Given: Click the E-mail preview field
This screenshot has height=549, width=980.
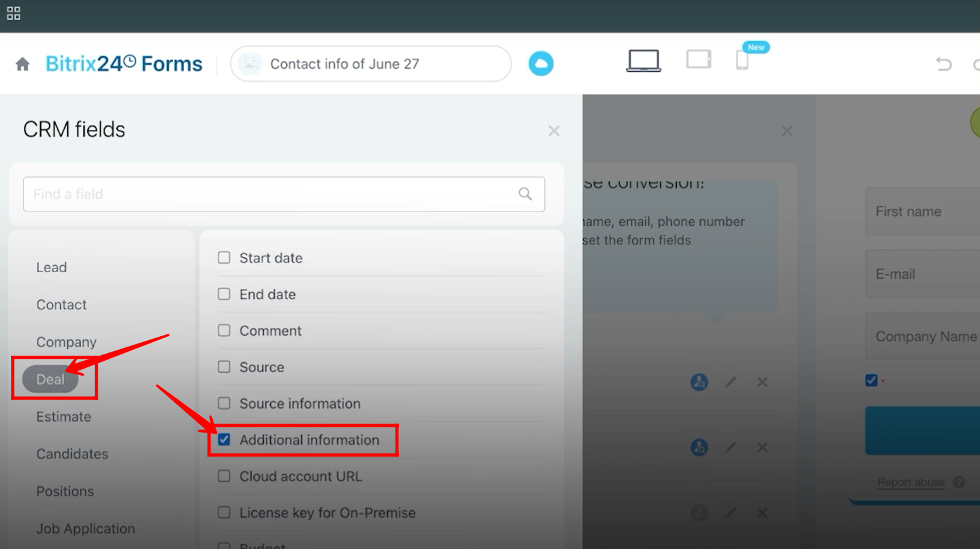Looking at the screenshot, I should coord(922,274).
